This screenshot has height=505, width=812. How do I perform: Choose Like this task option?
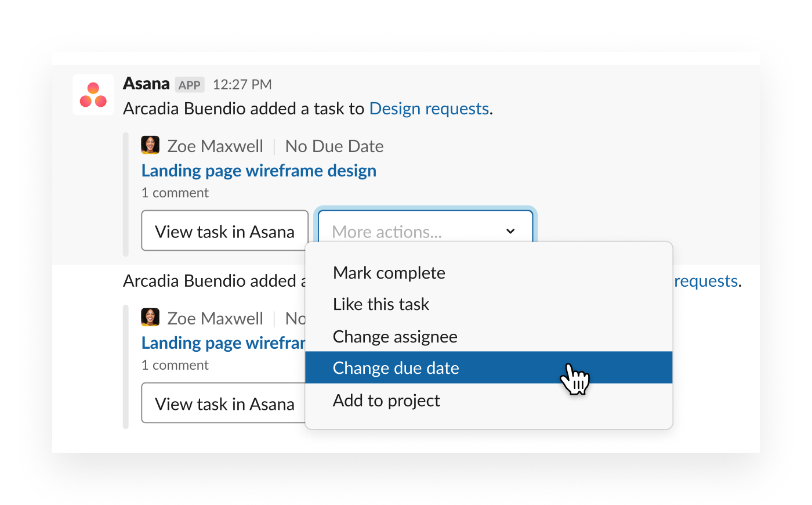pyautogui.click(x=488, y=304)
